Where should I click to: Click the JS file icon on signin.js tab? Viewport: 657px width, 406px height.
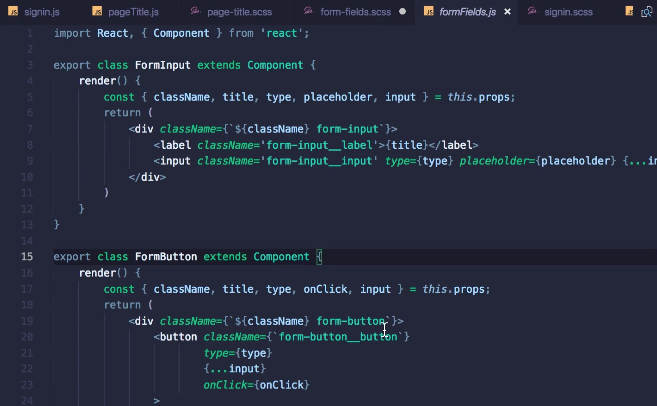click(x=13, y=11)
